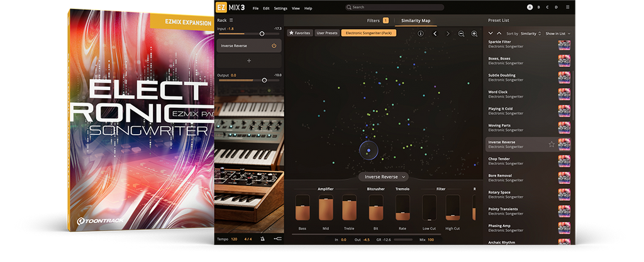Viewport: 644px width, 262px height.
Task: Expand the Inverse Reverse preset dropdown
Action: coord(384,177)
